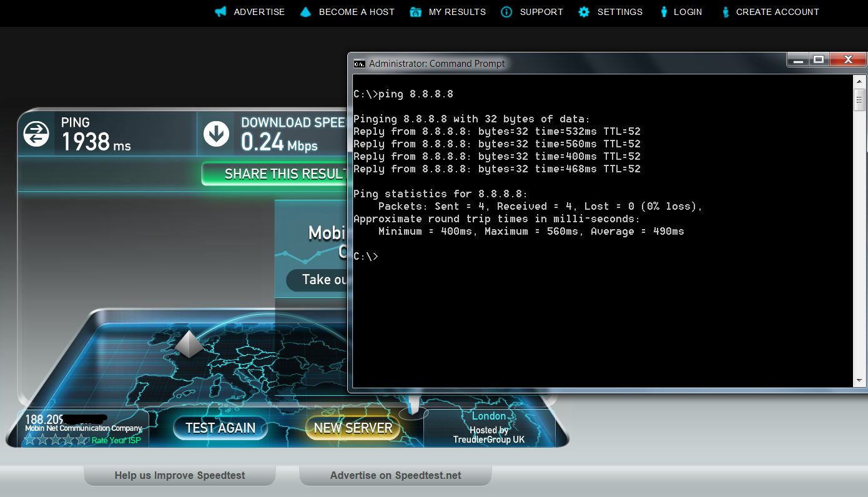
Task: Click the "Pinging 8.8.8.8 with 32 bytes" line
Action: (x=472, y=119)
